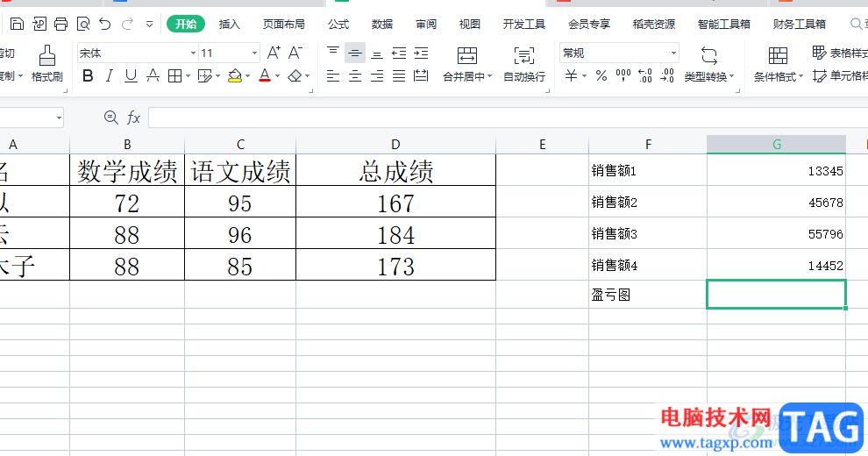Expand font color dropdown arrow
The image size is (868, 456).
pyautogui.click(x=277, y=75)
